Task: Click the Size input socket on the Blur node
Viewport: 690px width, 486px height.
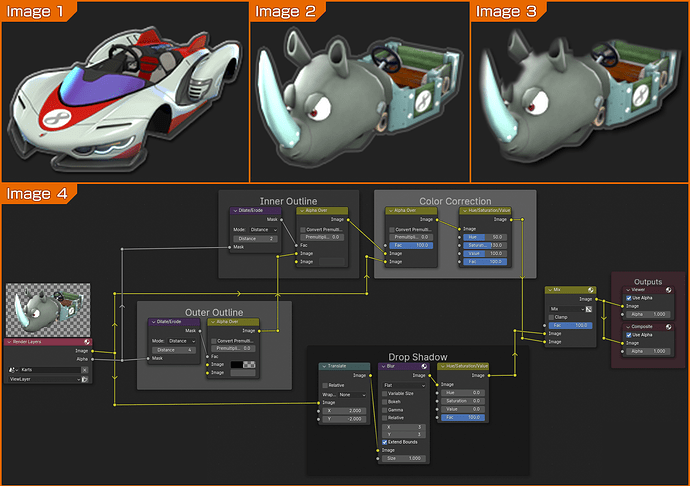Action: [x=378, y=459]
